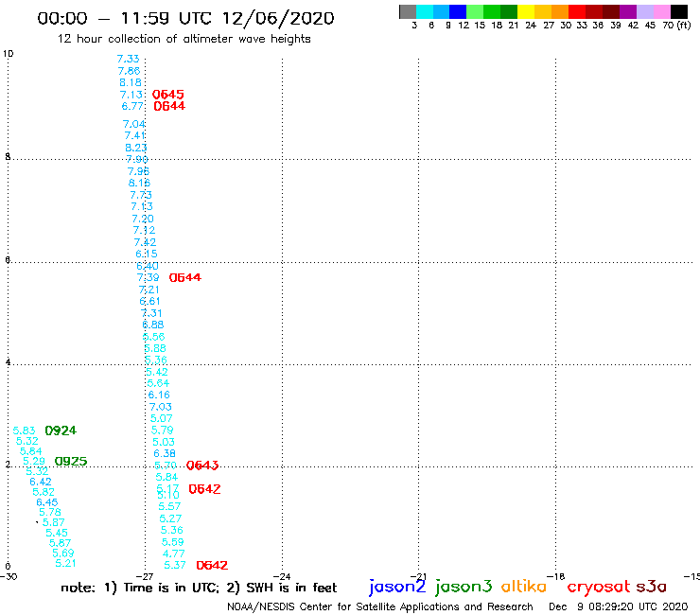Pick the pink swatch in the color scale

point(661,11)
